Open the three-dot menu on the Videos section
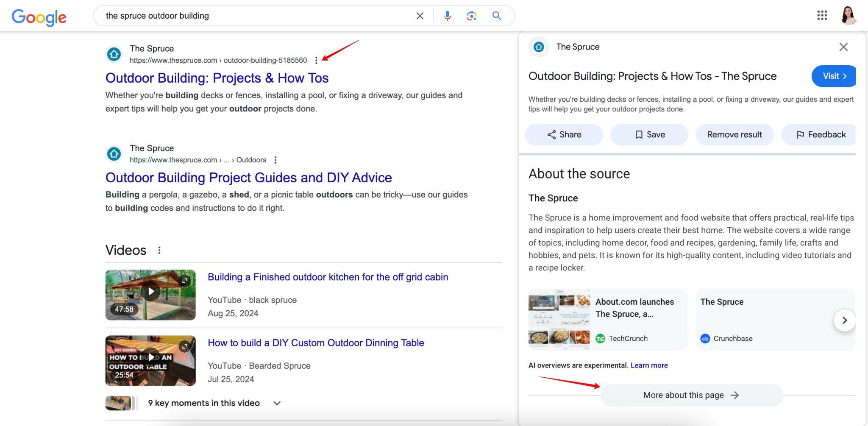 point(159,250)
